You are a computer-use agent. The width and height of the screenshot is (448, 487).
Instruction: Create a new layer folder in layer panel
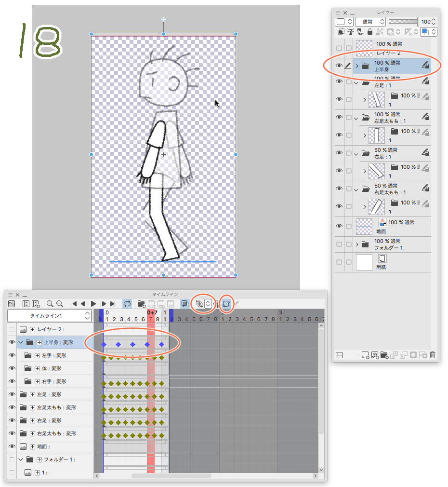pyautogui.click(x=384, y=355)
